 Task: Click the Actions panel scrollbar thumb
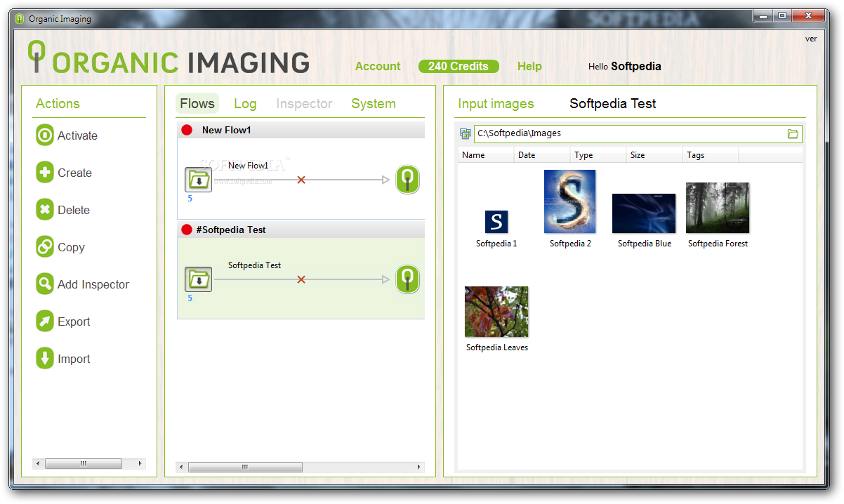[83, 463]
